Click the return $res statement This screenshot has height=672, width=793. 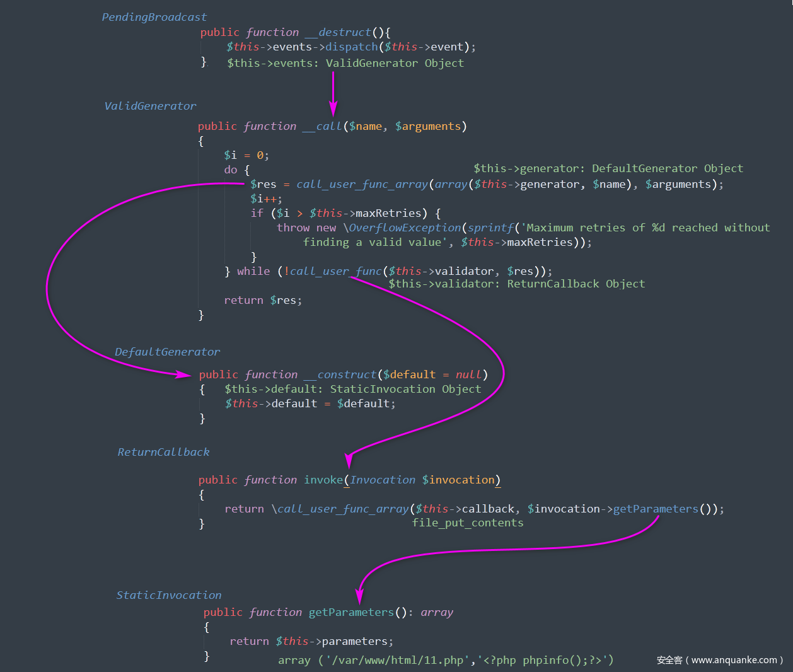(263, 300)
